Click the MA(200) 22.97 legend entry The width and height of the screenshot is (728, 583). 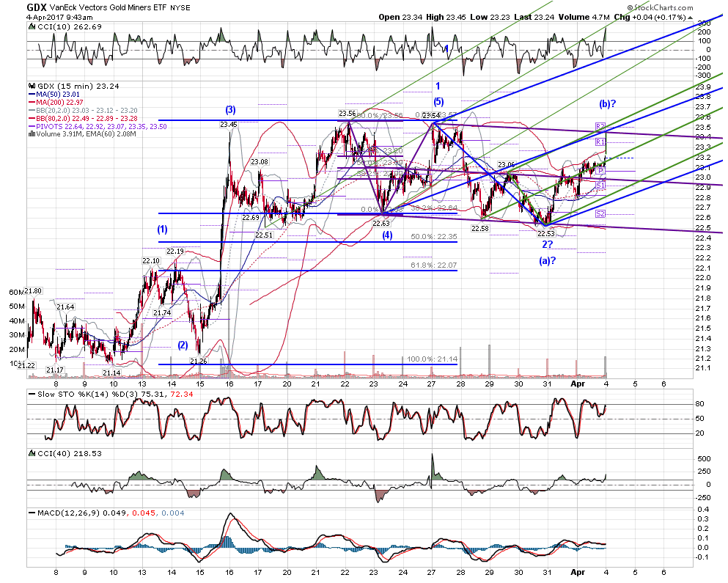pyautogui.click(x=56, y=102)
